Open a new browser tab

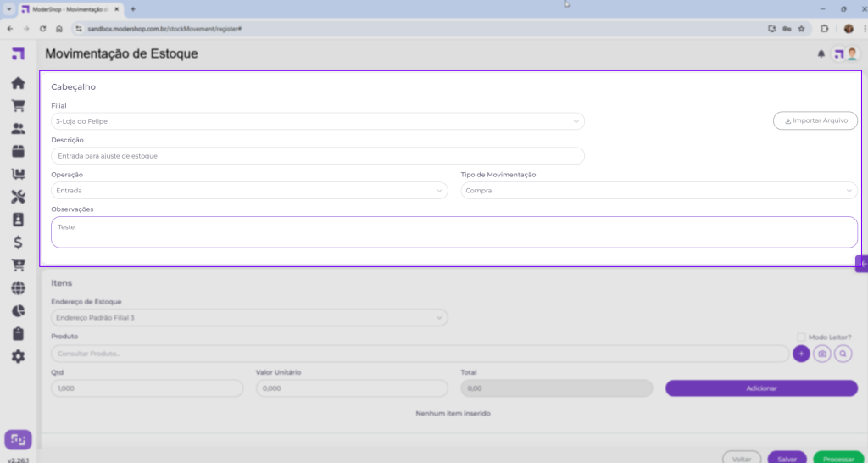pos(133,8)
